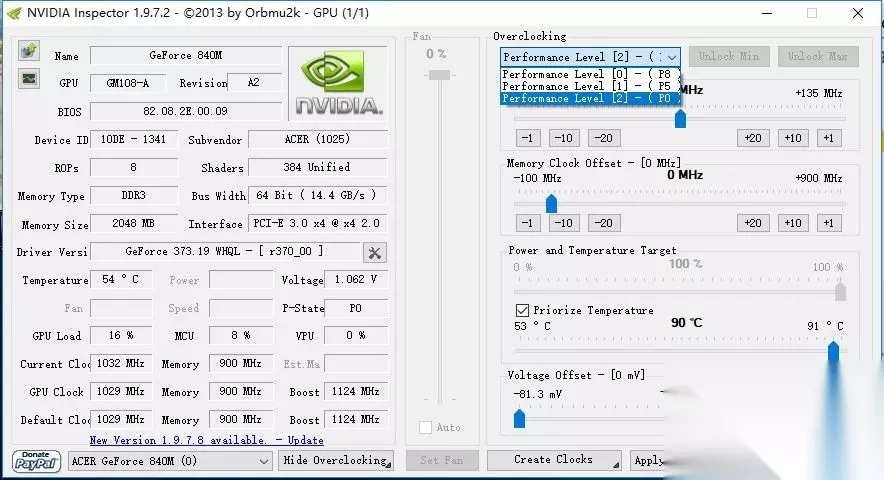Click the Voltage value 1.062 V
The height and width of the screenshot is (480, 884).
pyautogui.click(x=356, y=279)
